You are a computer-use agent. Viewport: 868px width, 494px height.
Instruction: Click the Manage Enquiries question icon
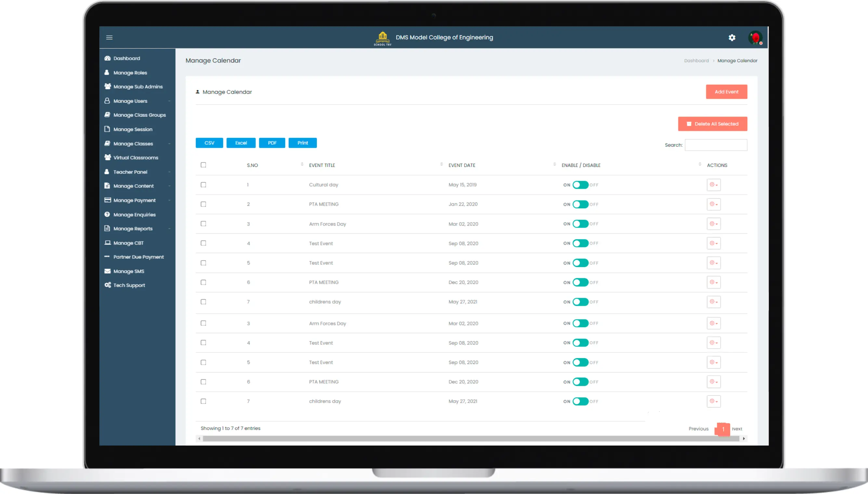tap(107, 214)
